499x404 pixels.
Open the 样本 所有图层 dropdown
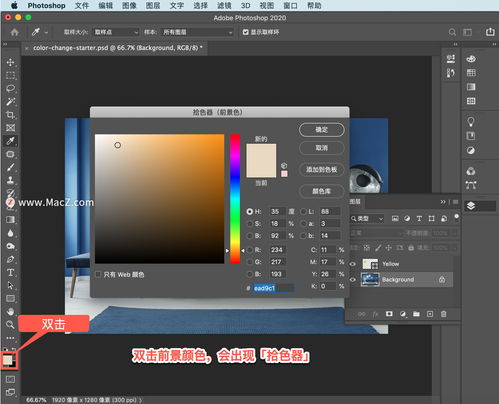point(197,32)
